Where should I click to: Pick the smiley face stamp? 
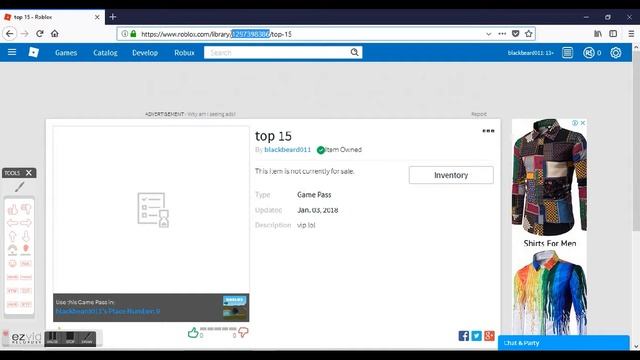13,263
